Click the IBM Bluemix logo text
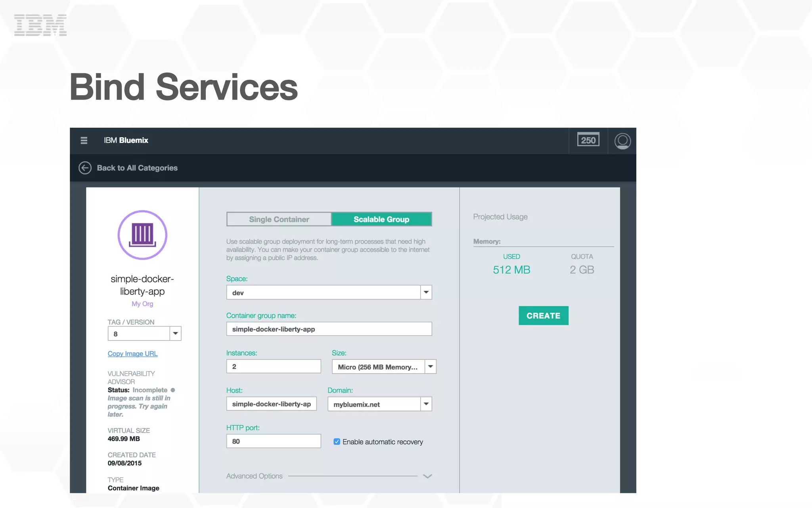This screenshot has width=812, height=508. coord(126,140)
